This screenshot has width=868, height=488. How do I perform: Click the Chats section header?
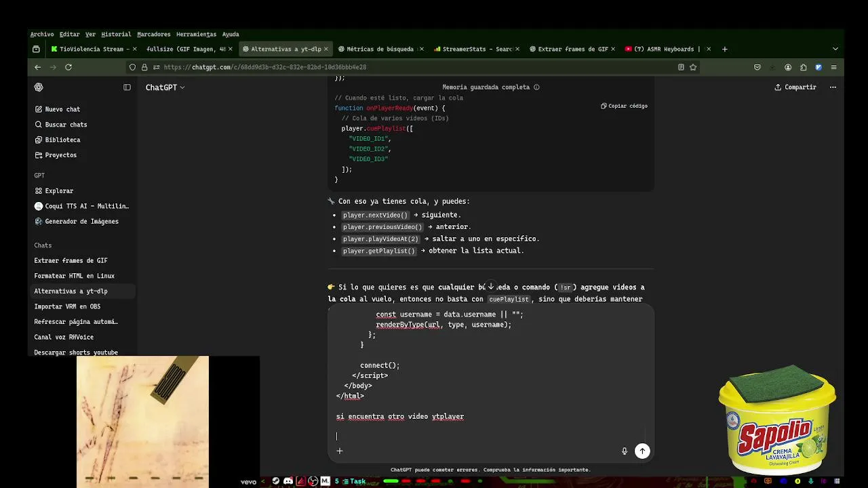43,245
